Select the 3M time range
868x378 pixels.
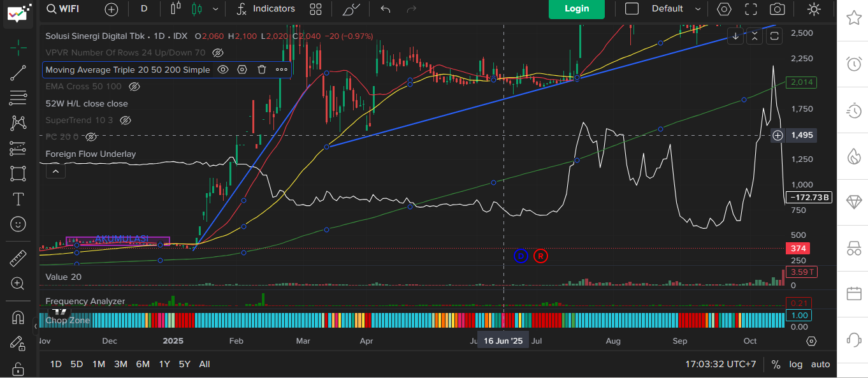click(x=120, y=364)
